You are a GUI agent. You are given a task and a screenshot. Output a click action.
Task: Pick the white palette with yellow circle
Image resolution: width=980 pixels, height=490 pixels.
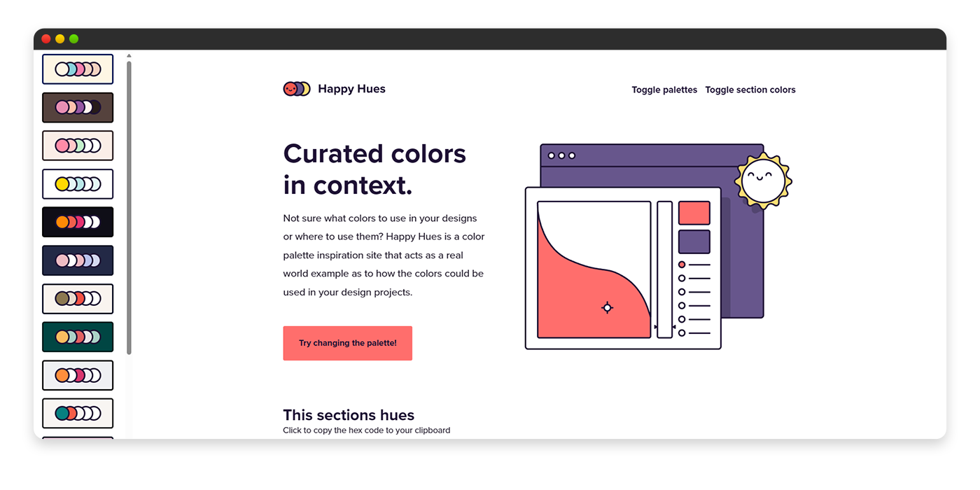(x=78, y=184)
